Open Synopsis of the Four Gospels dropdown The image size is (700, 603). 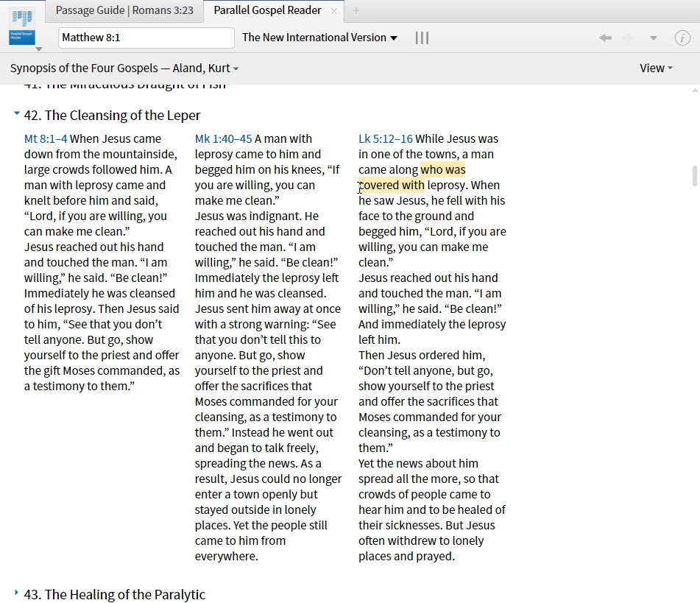[x=124, y=68]
